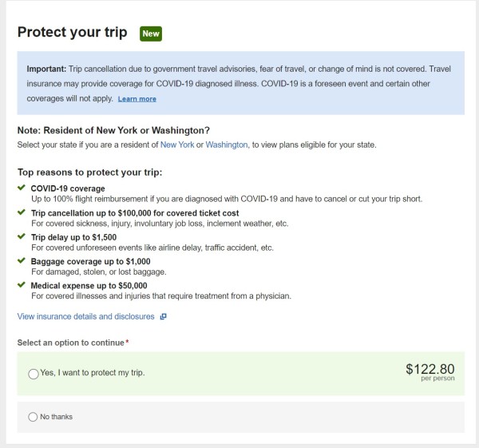This screenshot has height=448, width=479.
Task: Click the external-link icon beside insurance details
Action: click(163, 316)
